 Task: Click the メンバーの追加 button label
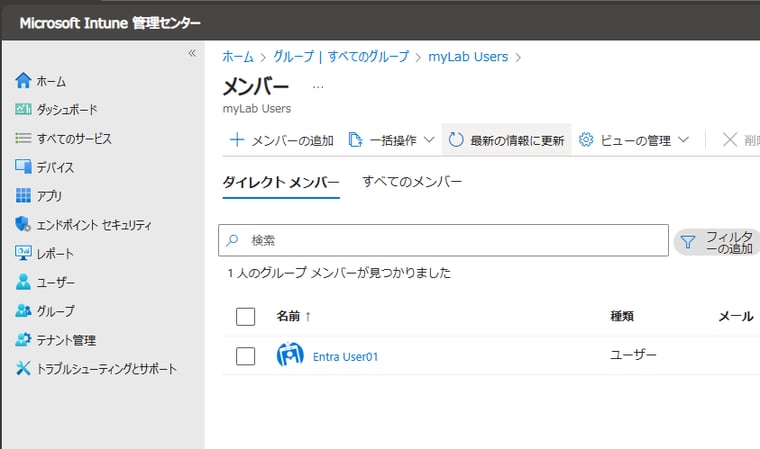pos(292,141)
